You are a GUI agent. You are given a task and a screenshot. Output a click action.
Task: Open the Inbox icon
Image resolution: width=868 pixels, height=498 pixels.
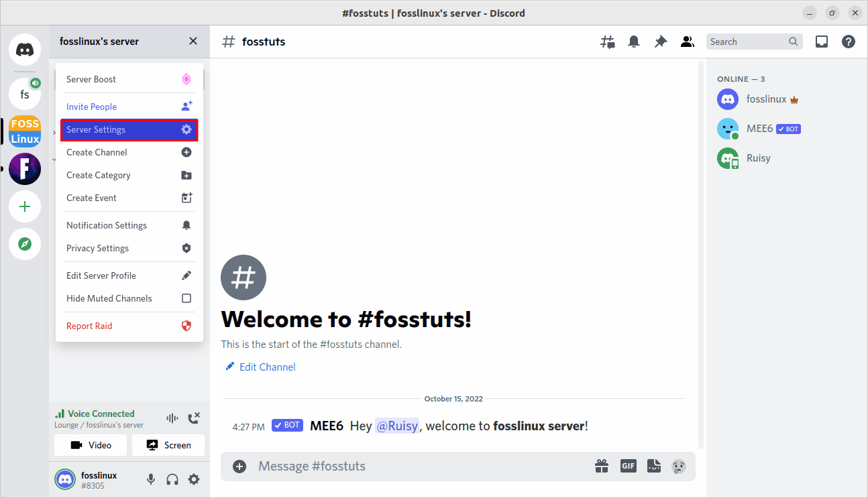(822, 42)
